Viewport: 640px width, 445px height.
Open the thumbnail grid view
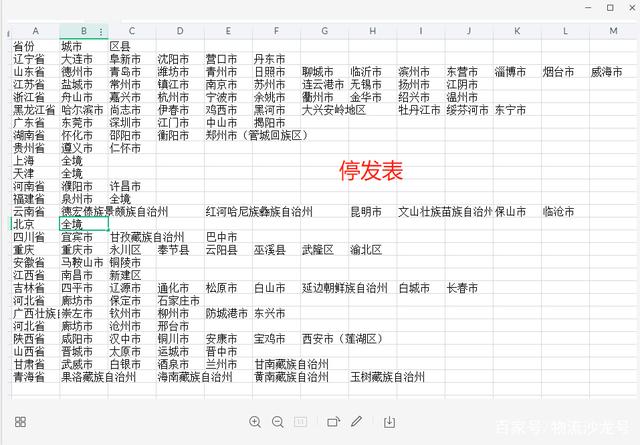pos(20,422)
